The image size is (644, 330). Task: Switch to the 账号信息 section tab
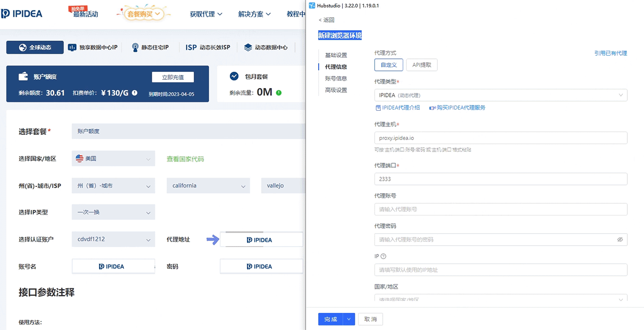337,78
